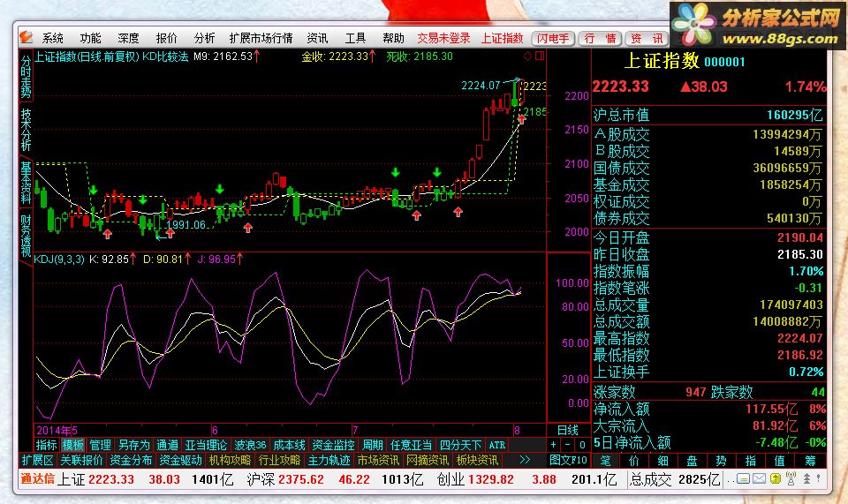Select the 亚当理论 template tab
Image resolution: width=848 pixels, height=504 pixels.
coord(206,445)
